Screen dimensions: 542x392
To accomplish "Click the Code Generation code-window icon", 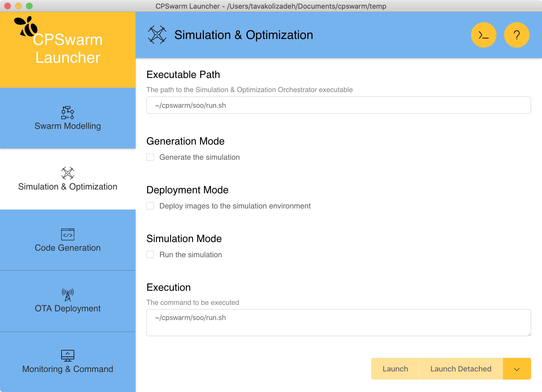I will [x=68, y=234].
